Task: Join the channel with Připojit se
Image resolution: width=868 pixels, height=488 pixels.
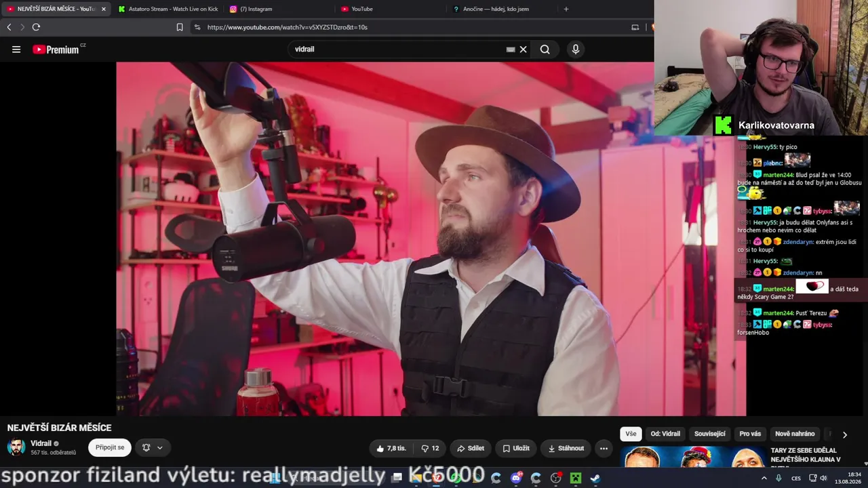Action: 110,447
